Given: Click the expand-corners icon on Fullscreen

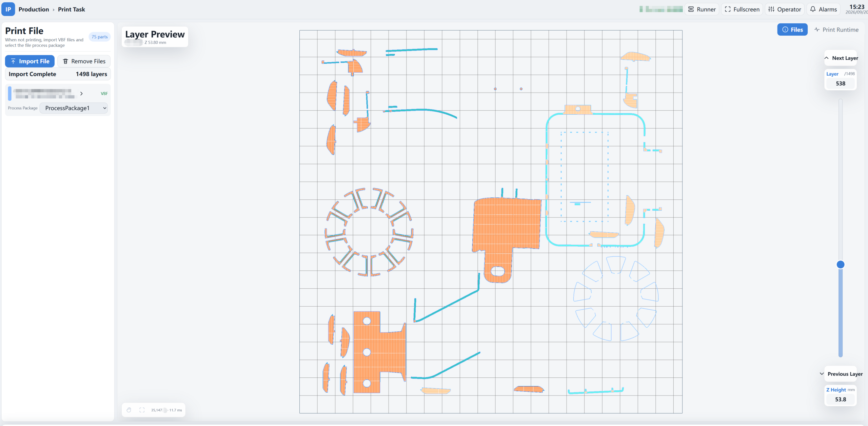Looking at the screenshot, I should [x=728, y=9].
